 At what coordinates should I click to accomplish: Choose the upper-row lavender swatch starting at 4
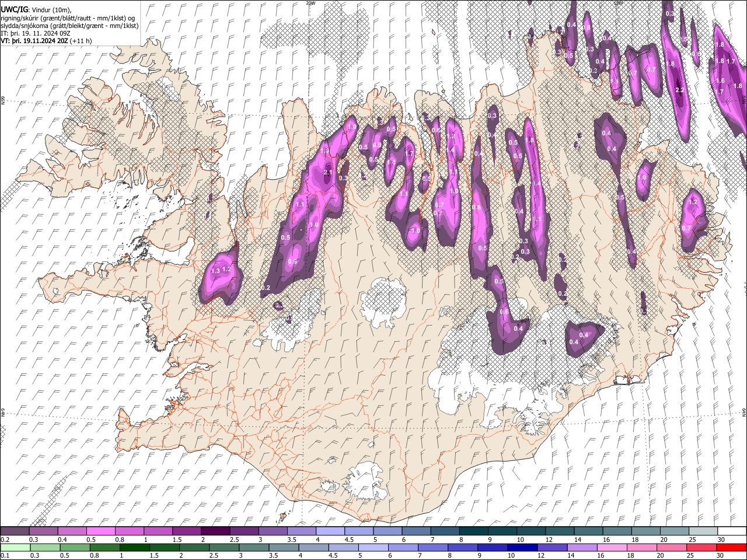(x=330, y=531)
